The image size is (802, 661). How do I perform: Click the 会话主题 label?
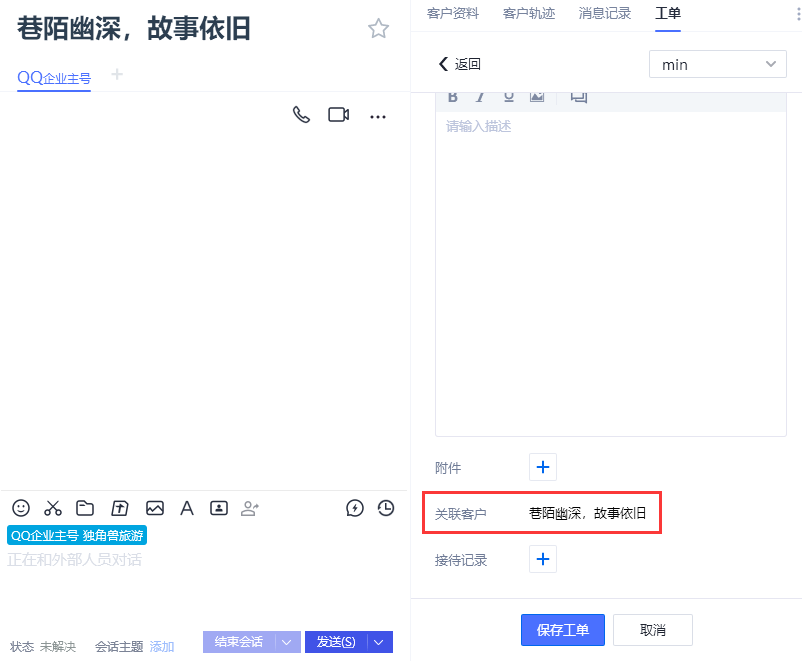click(x=119, y=647)
